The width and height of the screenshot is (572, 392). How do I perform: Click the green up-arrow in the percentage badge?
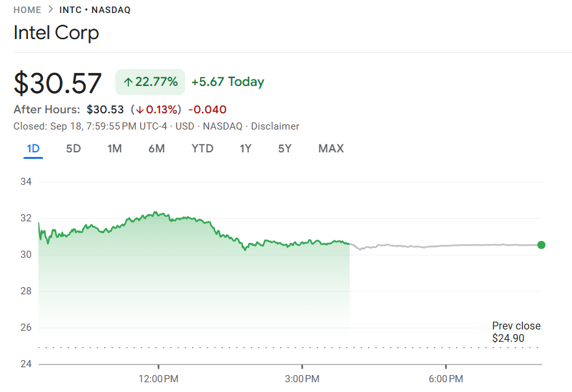[128, 82]
